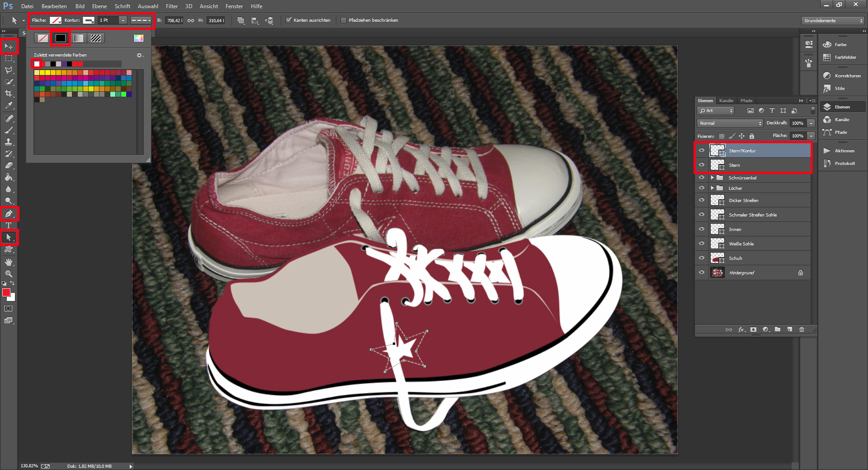
Task: Enable Pfadziehen beschränken checkbox
Action: 344,20
